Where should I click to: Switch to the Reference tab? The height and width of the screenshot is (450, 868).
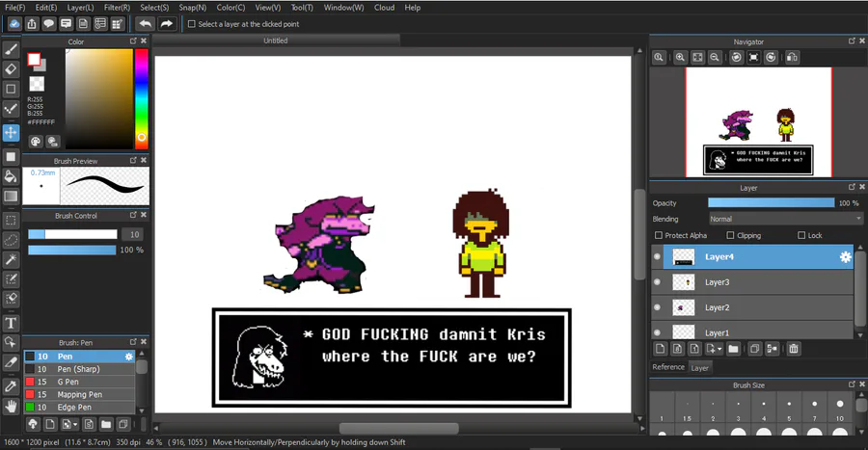click(668, 367)
